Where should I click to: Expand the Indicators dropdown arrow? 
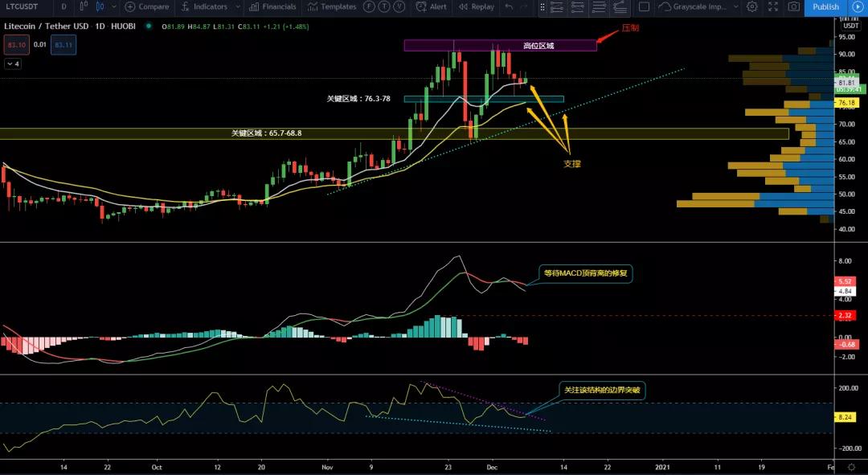click(238, 6)
